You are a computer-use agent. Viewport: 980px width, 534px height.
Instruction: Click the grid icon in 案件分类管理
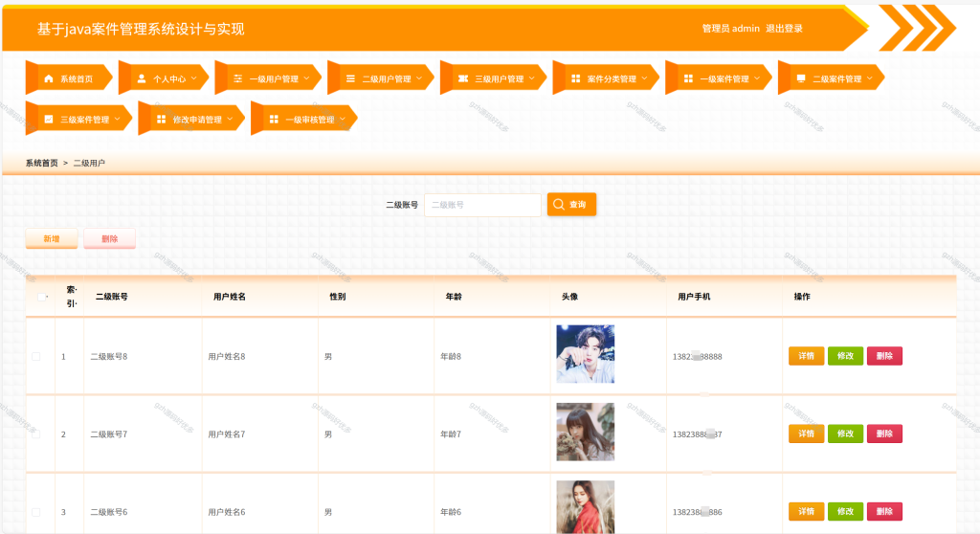coord(575,78)
